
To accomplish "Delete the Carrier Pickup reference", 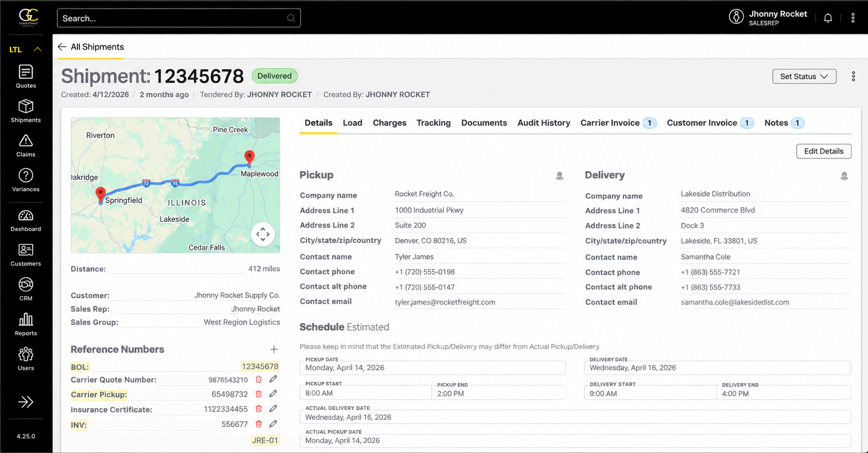I will [258, 394].
